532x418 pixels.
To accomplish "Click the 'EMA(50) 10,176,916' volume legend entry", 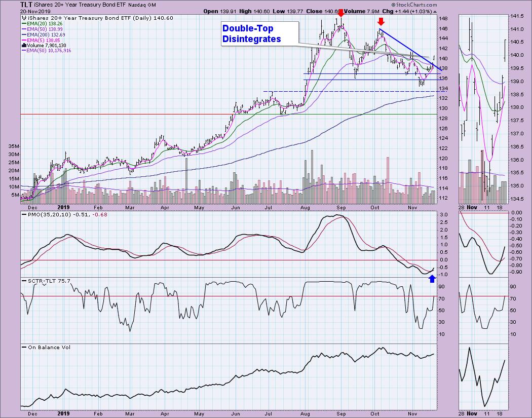I will point(49,50).
